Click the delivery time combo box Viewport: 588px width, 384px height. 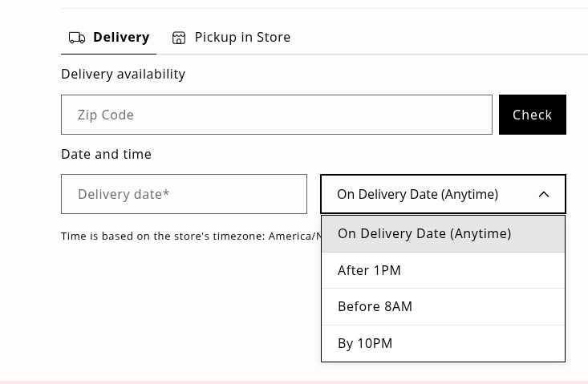click(433, 194)
